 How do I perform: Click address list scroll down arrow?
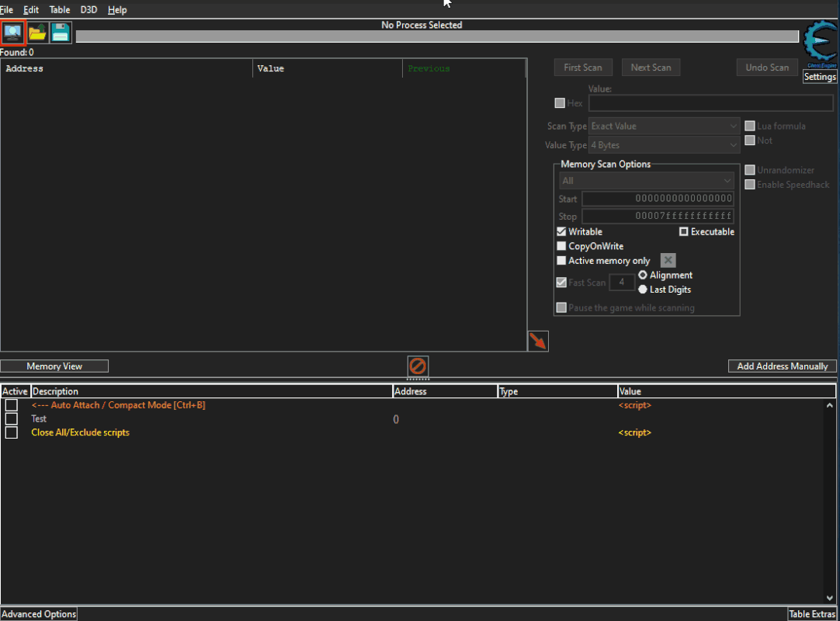click(x=830, y=598)
